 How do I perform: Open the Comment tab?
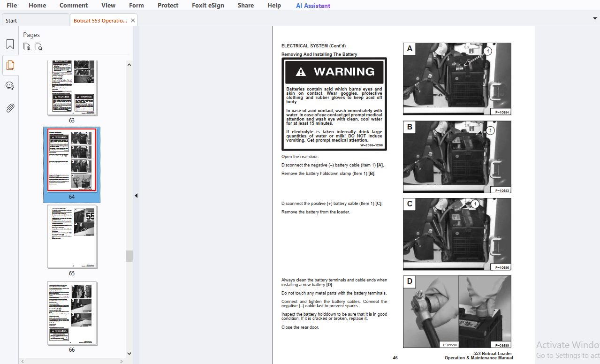pyautogui.click(x=74, y=6)
